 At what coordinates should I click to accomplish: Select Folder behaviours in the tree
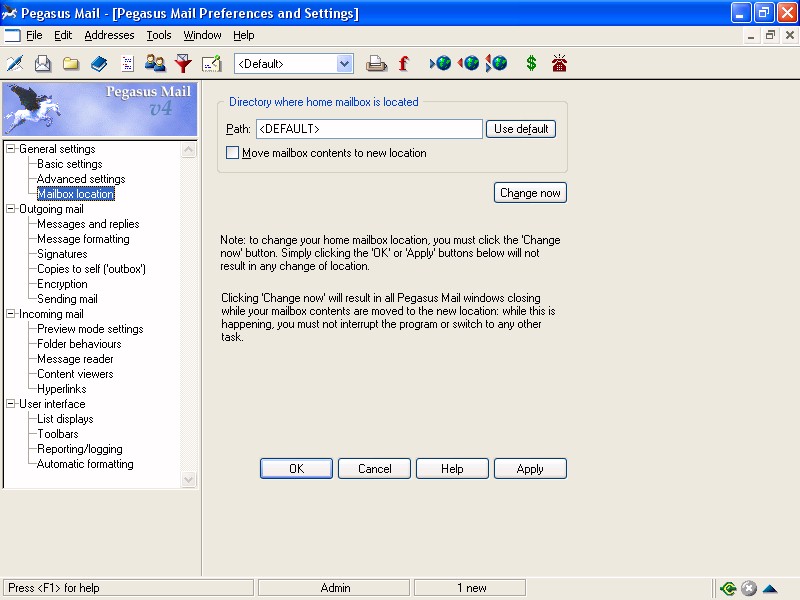tap(79, 344)
